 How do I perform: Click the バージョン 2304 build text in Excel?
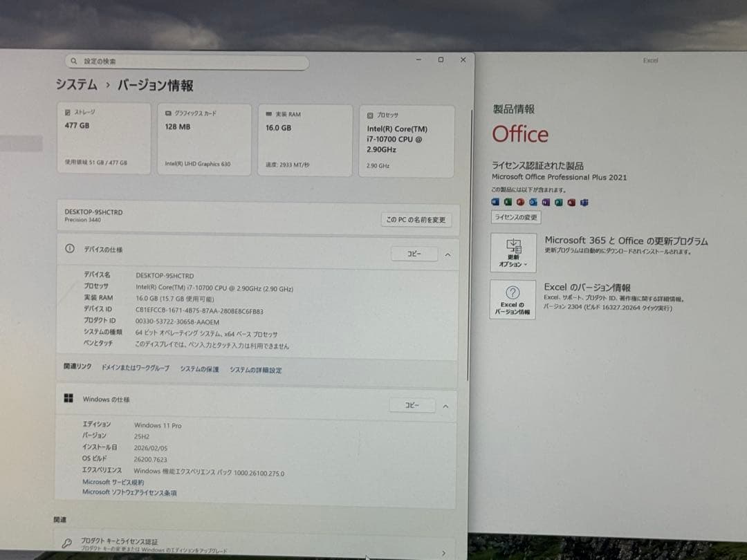(608, 308)
